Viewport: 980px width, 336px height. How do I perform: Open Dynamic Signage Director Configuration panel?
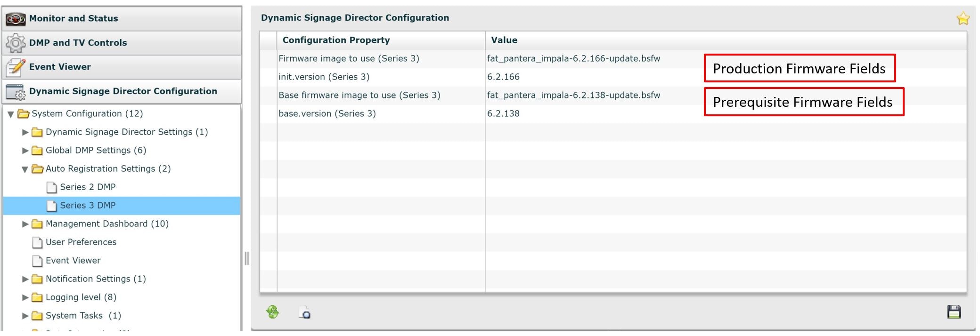coord(122,92)
